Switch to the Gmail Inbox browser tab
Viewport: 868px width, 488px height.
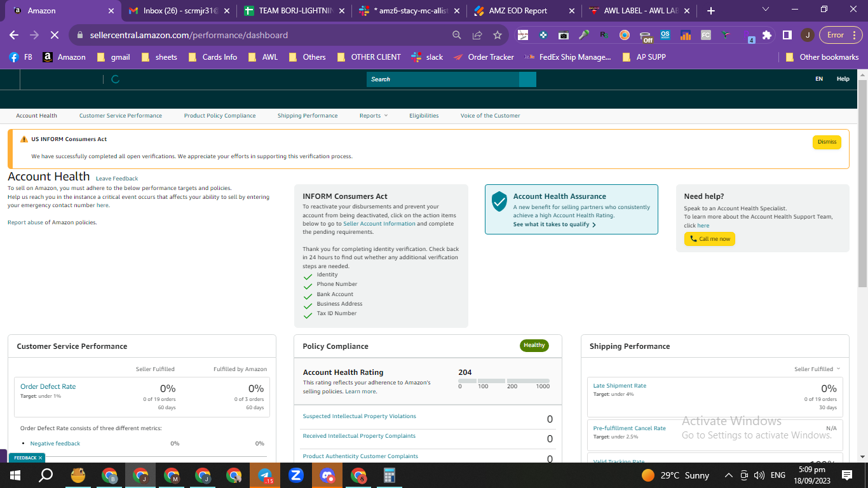(179, 11)
